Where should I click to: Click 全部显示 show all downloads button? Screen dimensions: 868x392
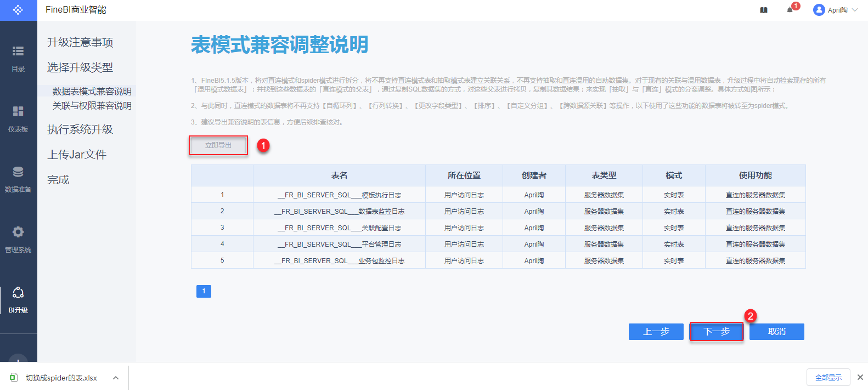coord(828,377)
